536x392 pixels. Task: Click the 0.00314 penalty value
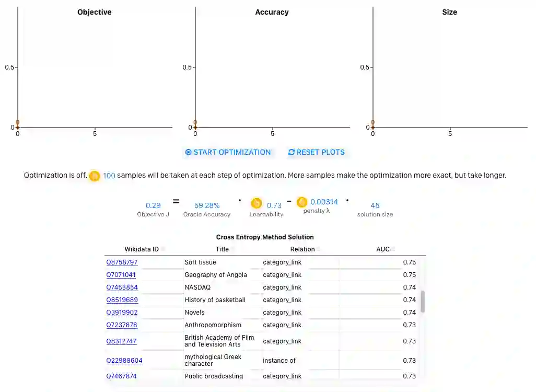(324, 202)
